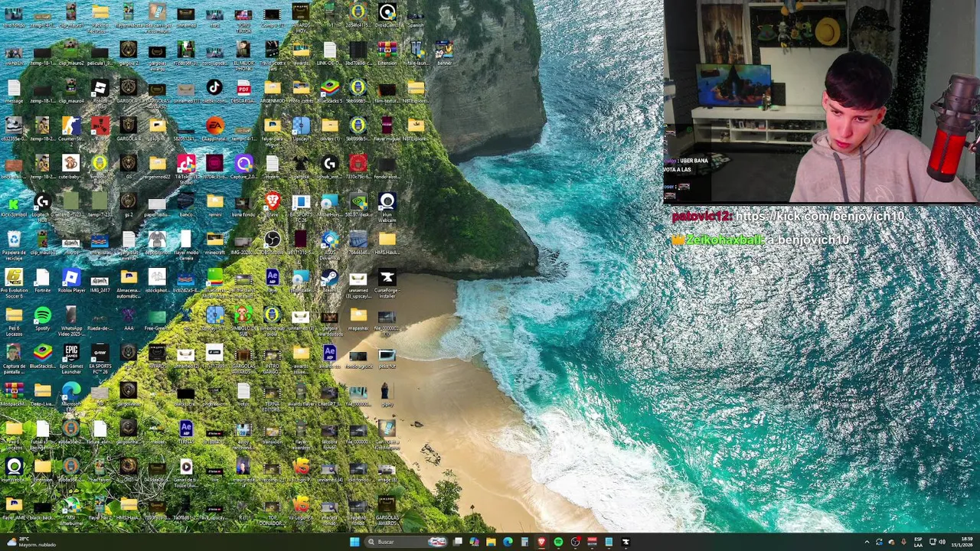
Task: Open the remini folder
Action: click(x=214, y=205)
